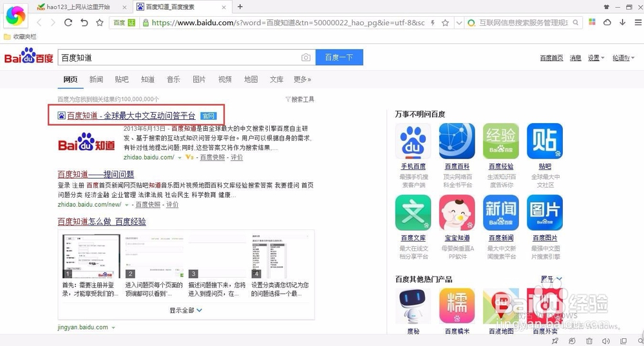Image resolution: width=644 pixels, height=346 pixels.
Task: Open the 手机百度 app icon
Action: tap(413, 141)
